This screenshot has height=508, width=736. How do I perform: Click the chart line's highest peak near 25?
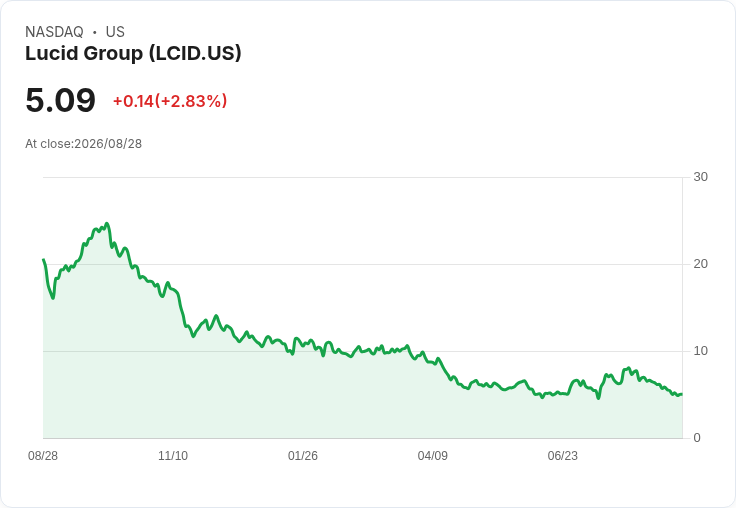point(107,223)
